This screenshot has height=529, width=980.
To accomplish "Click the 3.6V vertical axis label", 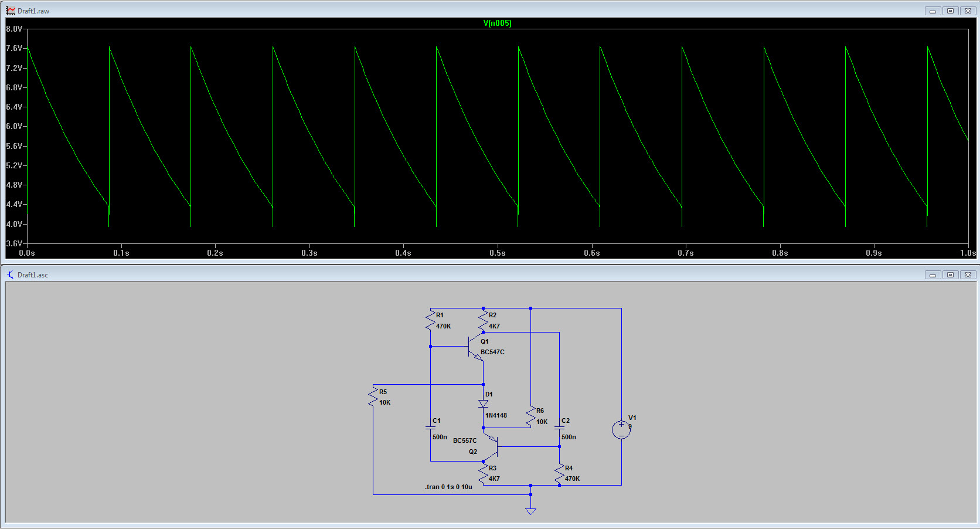I will (x=14, y=243).
